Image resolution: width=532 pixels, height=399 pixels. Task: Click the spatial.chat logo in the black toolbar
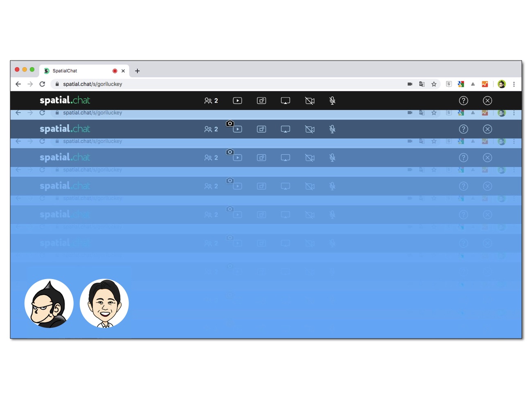[65, 100]
